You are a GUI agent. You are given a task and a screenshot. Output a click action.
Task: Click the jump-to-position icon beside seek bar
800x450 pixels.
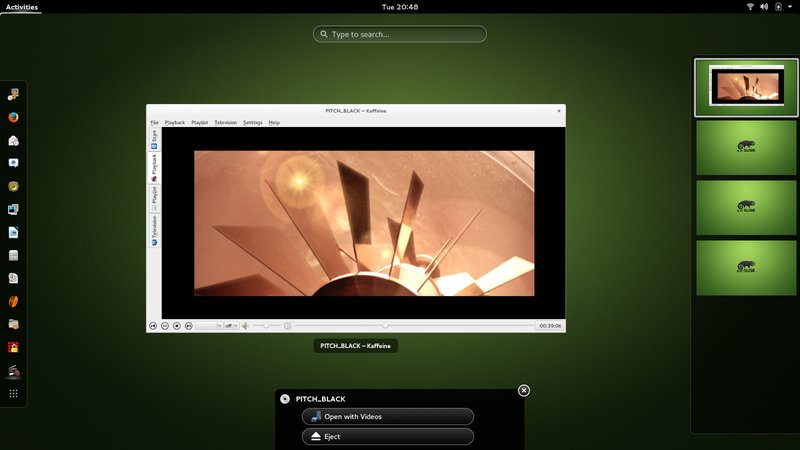click(288, 326)
